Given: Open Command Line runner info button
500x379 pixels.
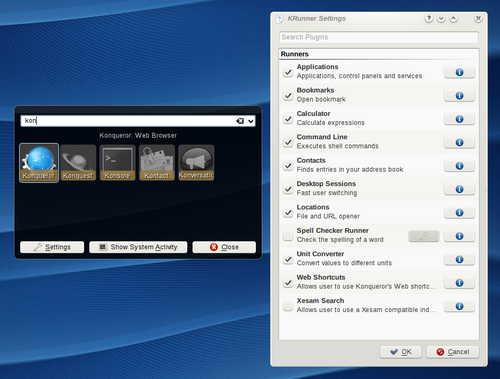Looking at the screenshot, I should click(x=459, y=142).
